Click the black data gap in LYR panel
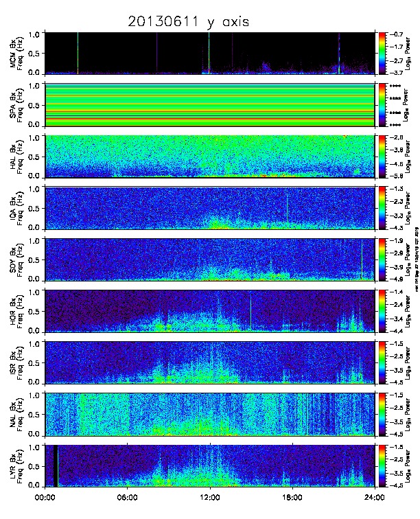 click(56, 466)
